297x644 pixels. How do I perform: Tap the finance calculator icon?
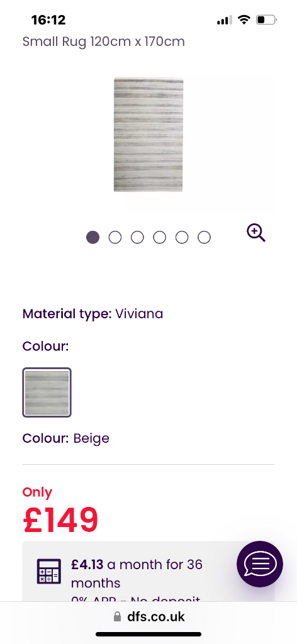point(49,571)
